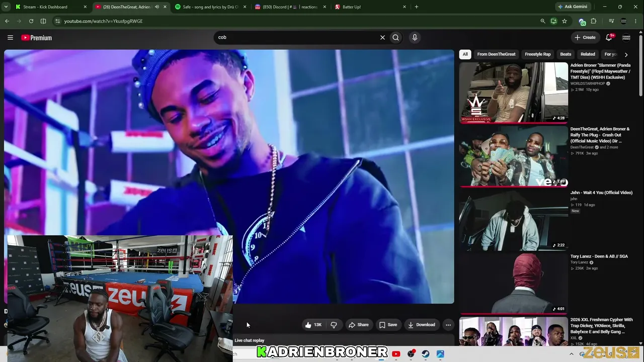Open more actions ellipsis below the video
This screenshot has width=644, height=362.
click(448, 325)
